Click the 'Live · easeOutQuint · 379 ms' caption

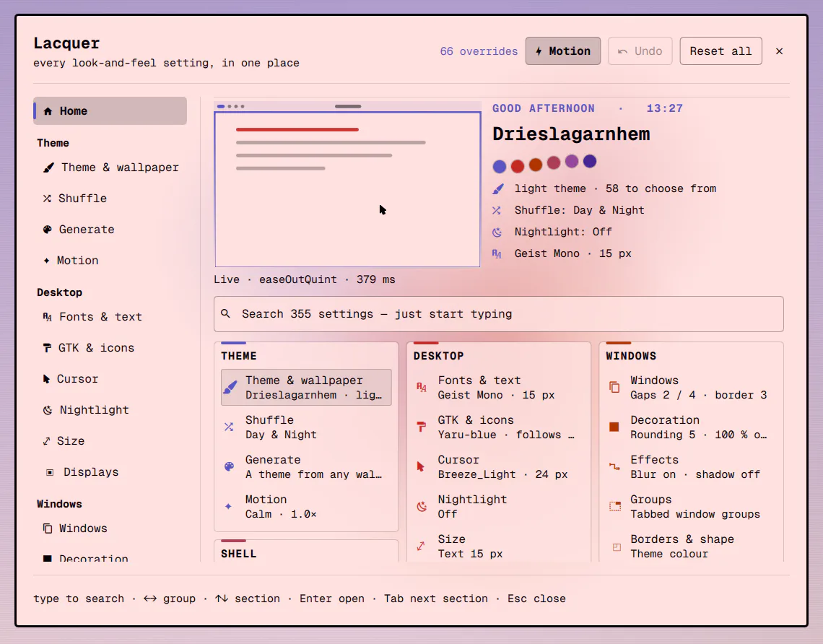pyautogui.click(x=305, y=279)
